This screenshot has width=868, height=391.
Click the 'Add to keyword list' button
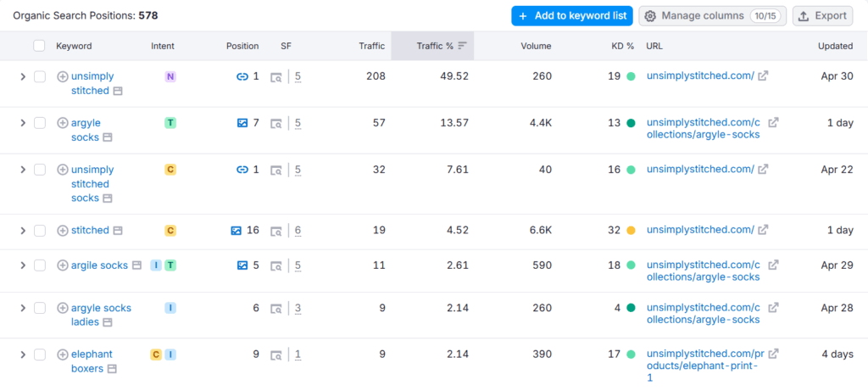(572, 16)
